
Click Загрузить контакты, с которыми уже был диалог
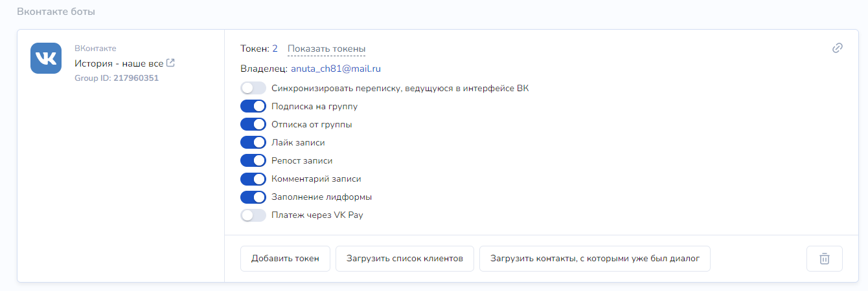tap(595, 259)
